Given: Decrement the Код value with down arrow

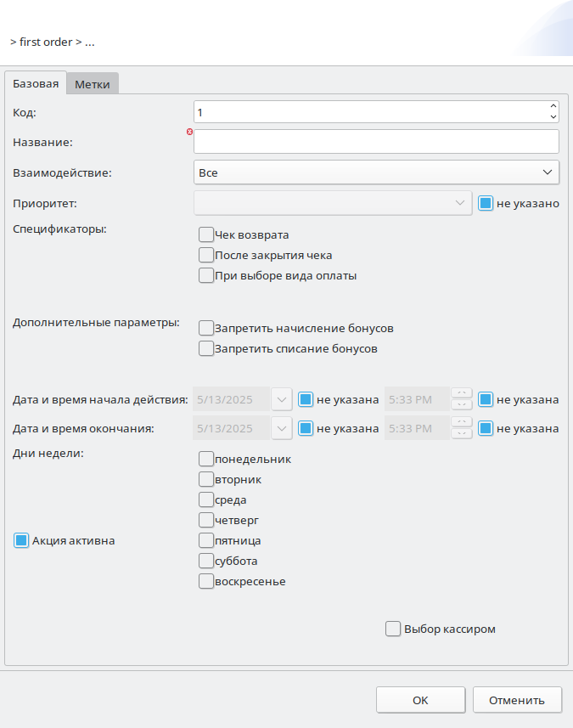Looking at the screenshot, I should point(553,116).
